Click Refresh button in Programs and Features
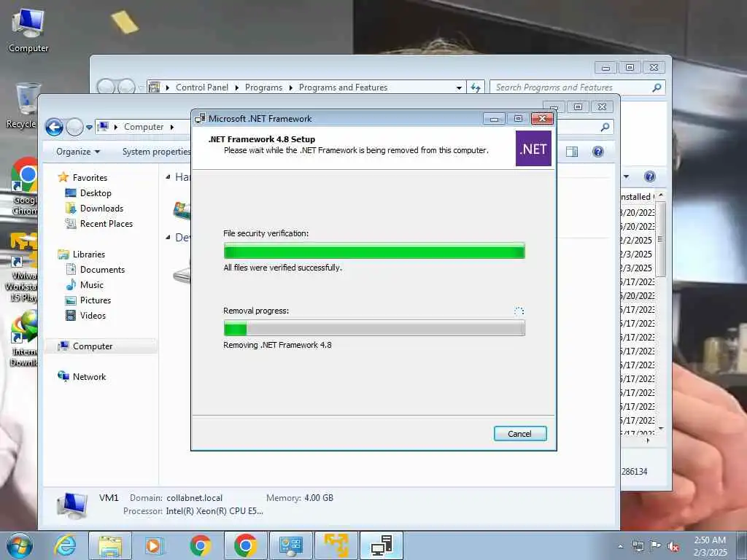This screenshot has height=560, width=747. (x=476, y=87)
